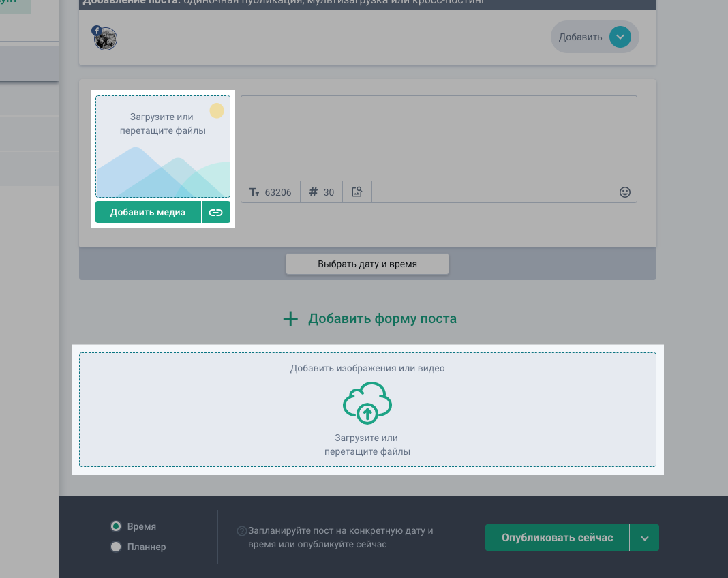Click the question mark help icon
Viewport: 728px width, 578px height.
coord(241,530)
